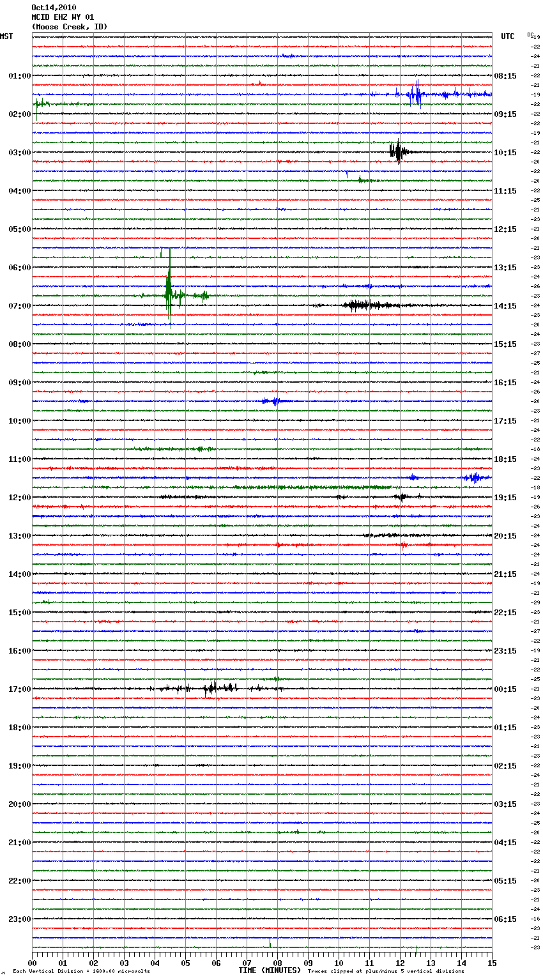Click the 06:00 MST time label
543x980 pixels.
point(20,268)
